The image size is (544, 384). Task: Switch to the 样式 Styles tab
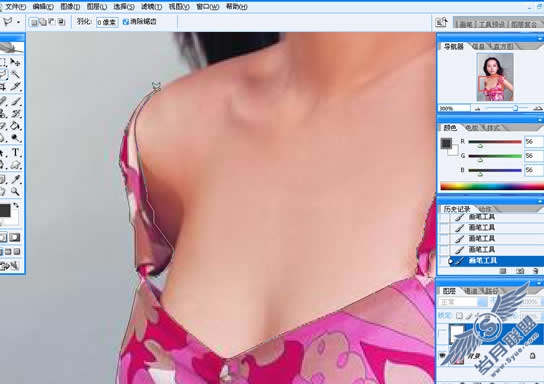coord(493,128)
